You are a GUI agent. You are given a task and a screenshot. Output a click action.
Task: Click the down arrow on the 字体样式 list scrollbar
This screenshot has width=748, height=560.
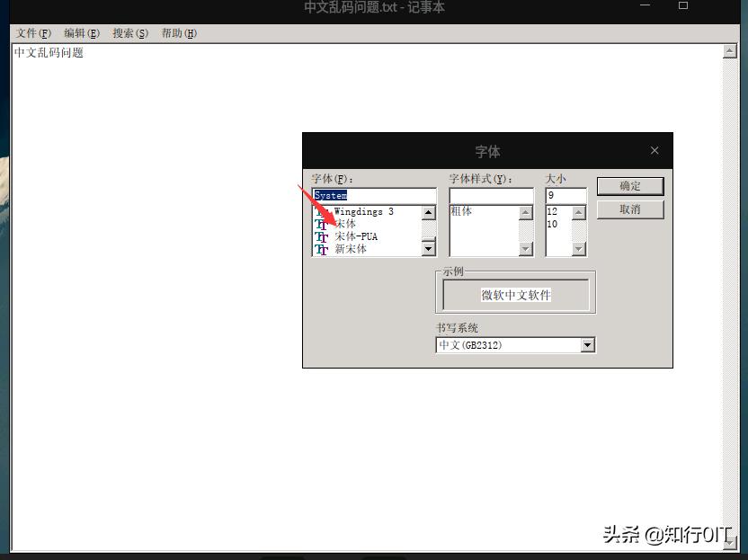525,249
